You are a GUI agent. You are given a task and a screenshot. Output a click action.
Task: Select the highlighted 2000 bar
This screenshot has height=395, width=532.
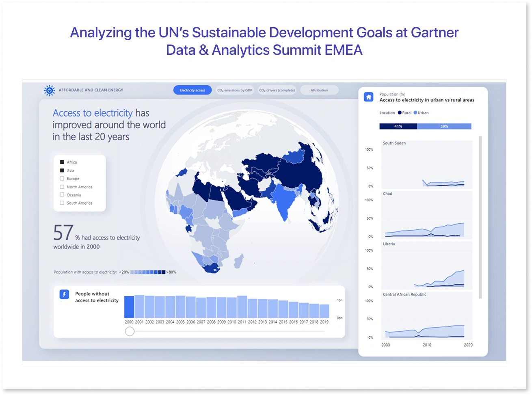129,307
